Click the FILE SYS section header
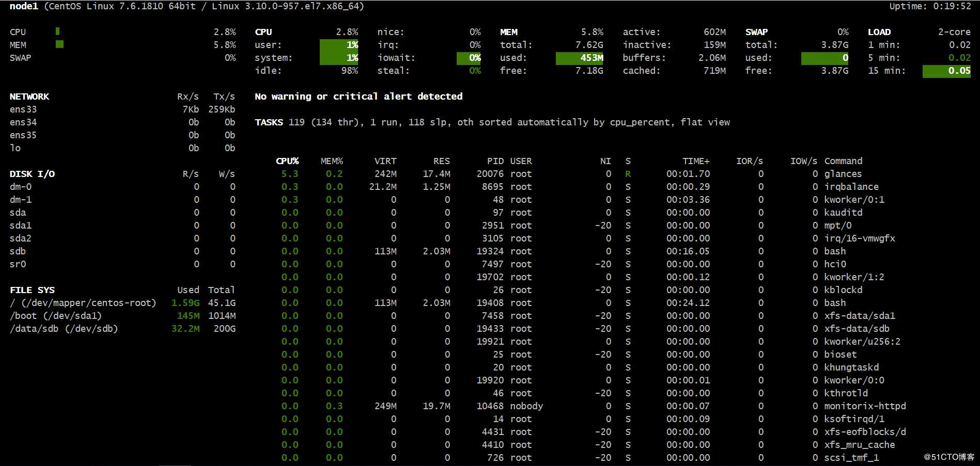Viewport: 980px width, 466px height. pyautogui.click(x=32, y=290)
